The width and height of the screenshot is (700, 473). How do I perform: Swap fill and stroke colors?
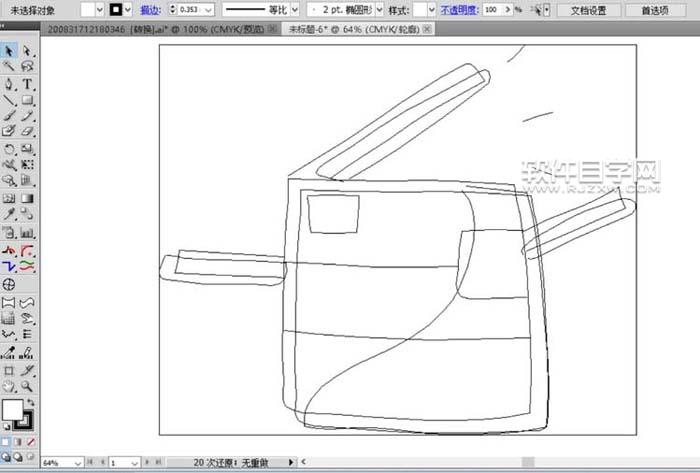click(x=30, y=401)
